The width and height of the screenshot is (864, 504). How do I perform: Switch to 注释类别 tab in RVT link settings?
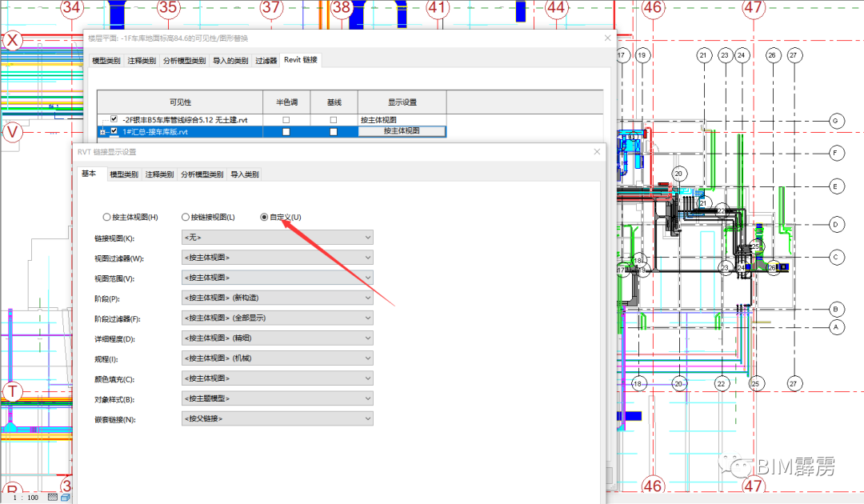pos(159,174)
